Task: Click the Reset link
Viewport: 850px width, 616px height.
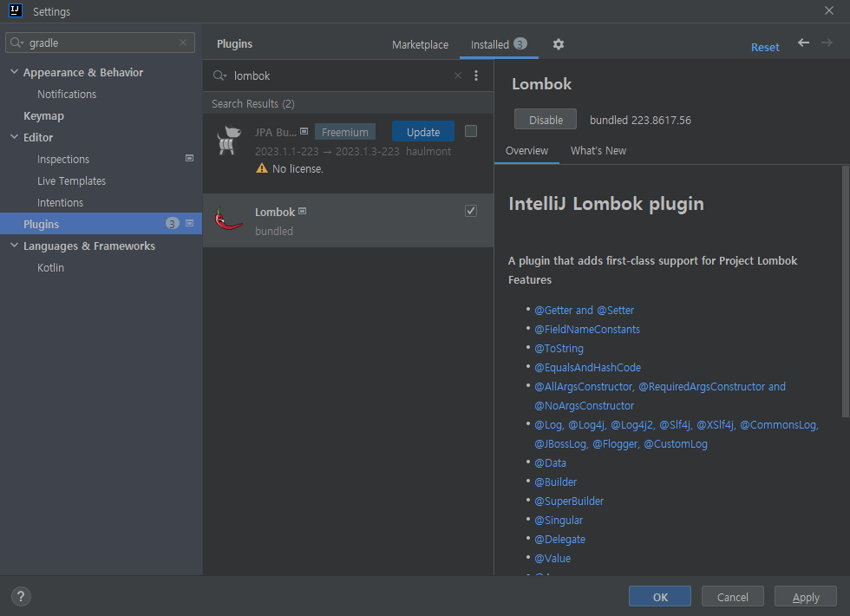Action: click(x=764, y=47)
